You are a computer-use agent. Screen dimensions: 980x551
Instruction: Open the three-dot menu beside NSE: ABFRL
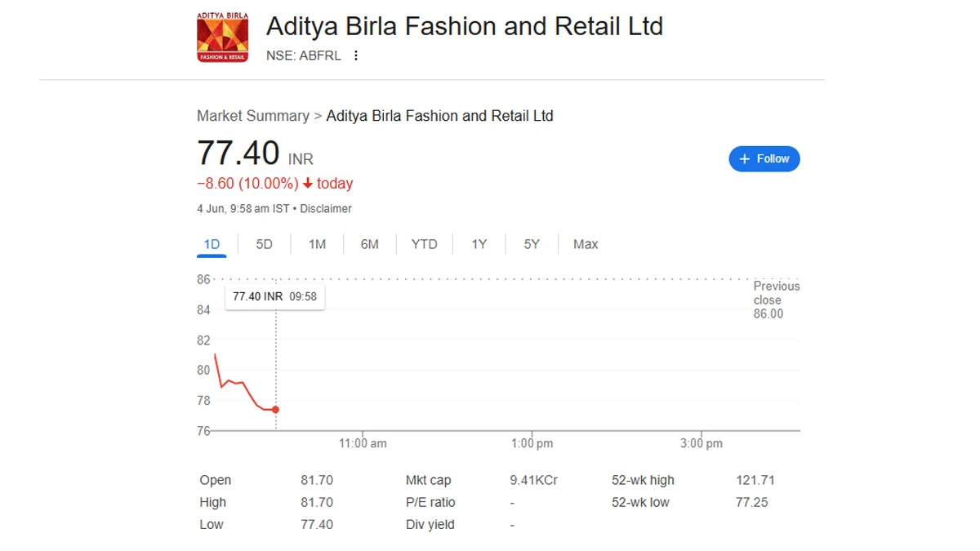[x=355, y=56]
